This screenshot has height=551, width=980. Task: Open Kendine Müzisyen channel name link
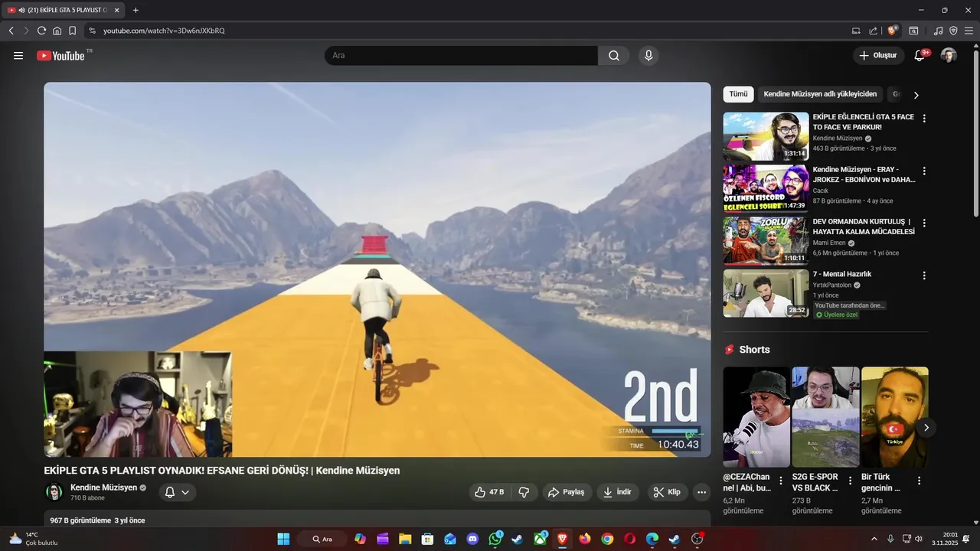[x=103, y=487]
